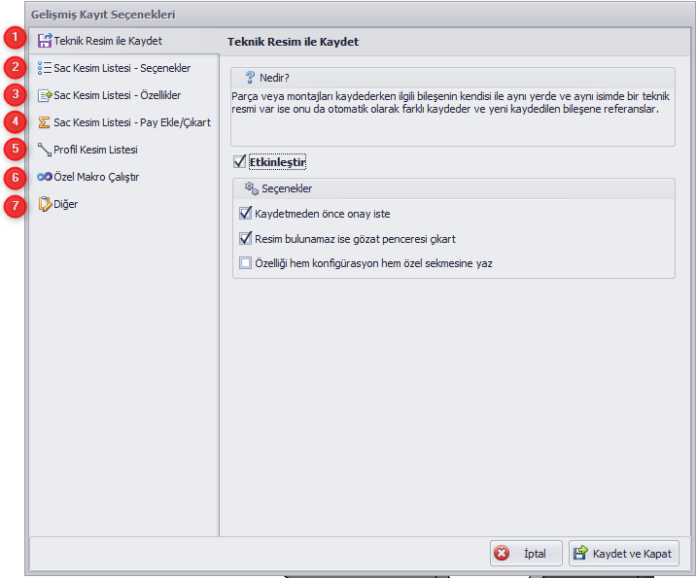Click the Sac Kesim Listesi - Özellikler icon
This screenshot has height=578, width=696.
pyautogui.click(x=44, y=96)
